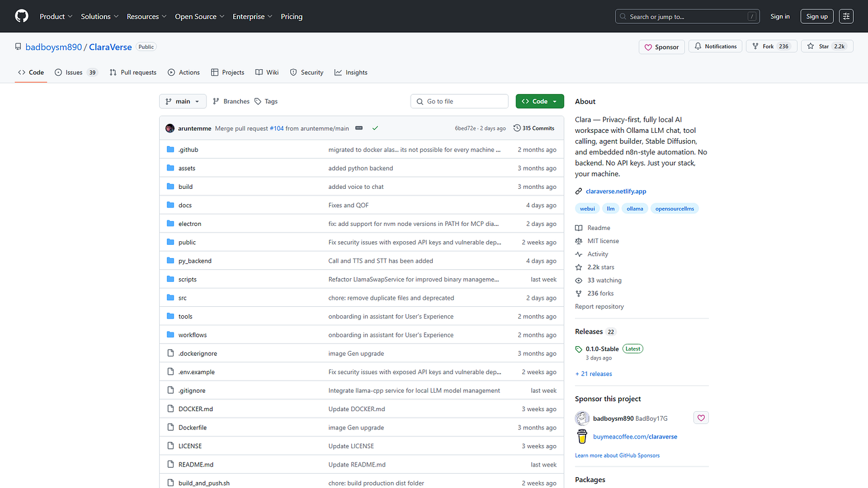Open the green Code dropdown button

point(540,101)
